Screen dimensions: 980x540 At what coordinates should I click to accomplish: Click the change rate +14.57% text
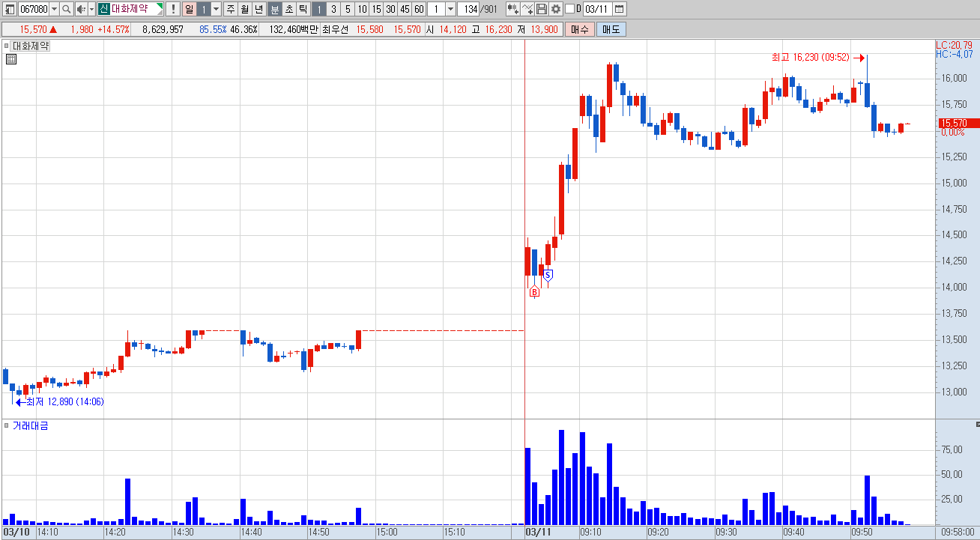[113, 29]
